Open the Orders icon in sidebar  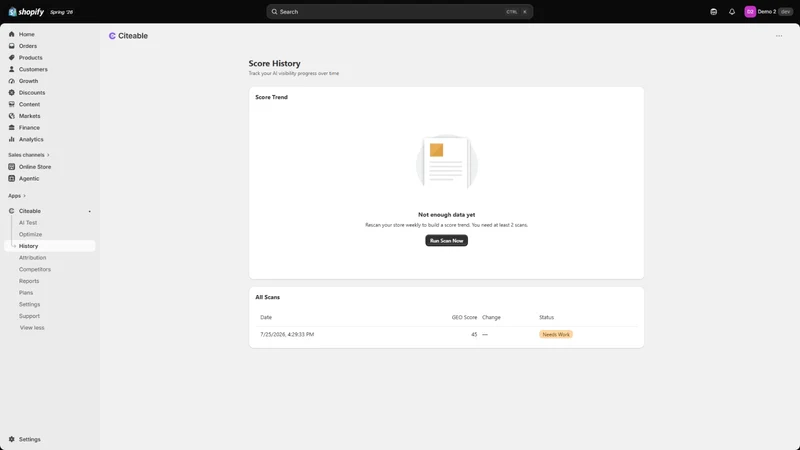tap(12, 46)
